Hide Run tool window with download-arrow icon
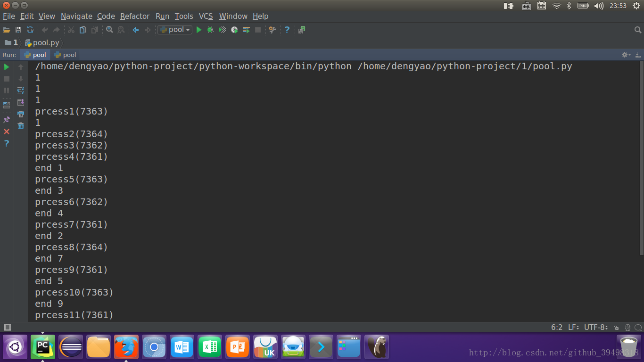 638,55
